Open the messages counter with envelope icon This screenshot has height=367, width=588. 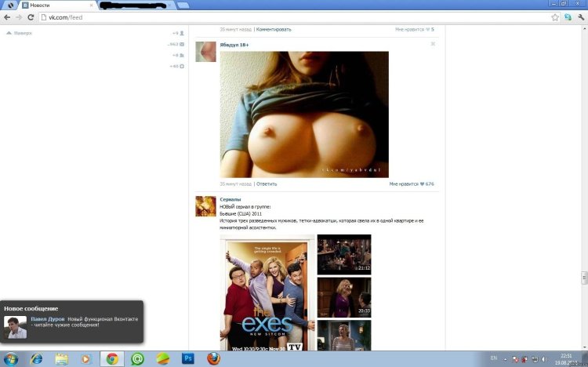176,45
